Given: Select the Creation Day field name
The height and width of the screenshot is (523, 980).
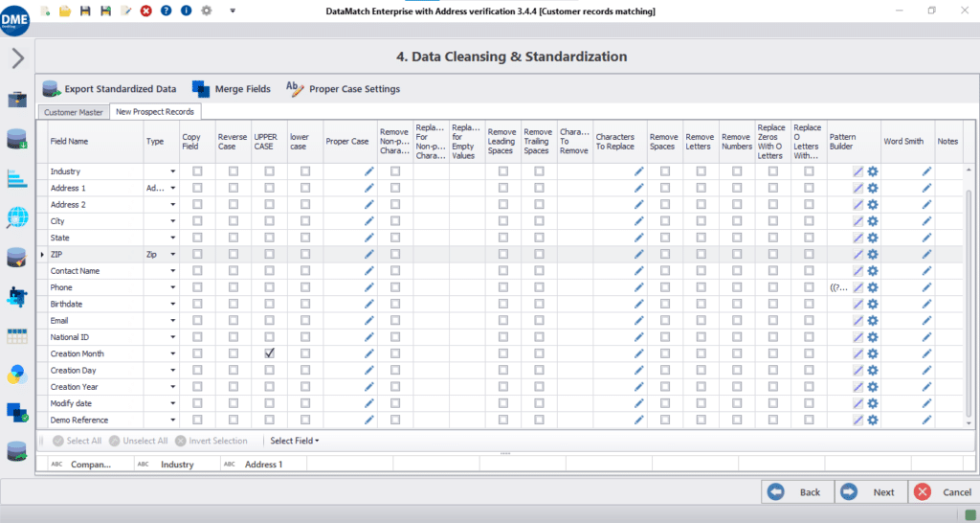Looking at the screenshot, I should pos(73,371).
